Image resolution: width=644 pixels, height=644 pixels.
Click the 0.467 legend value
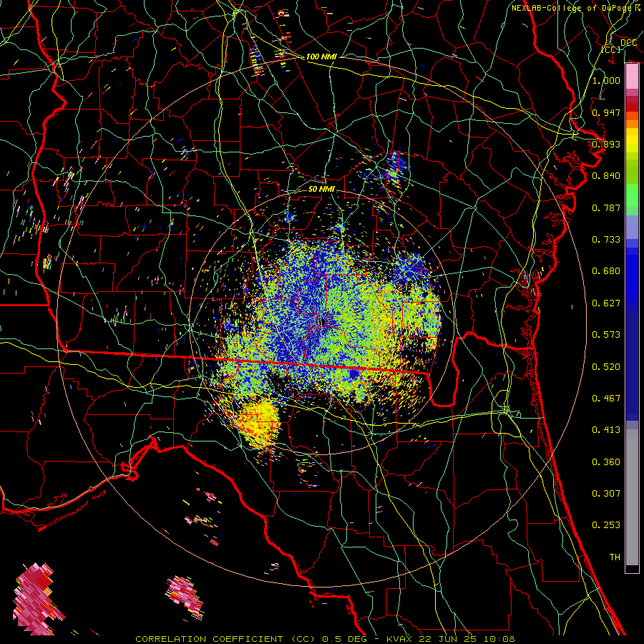606,398
